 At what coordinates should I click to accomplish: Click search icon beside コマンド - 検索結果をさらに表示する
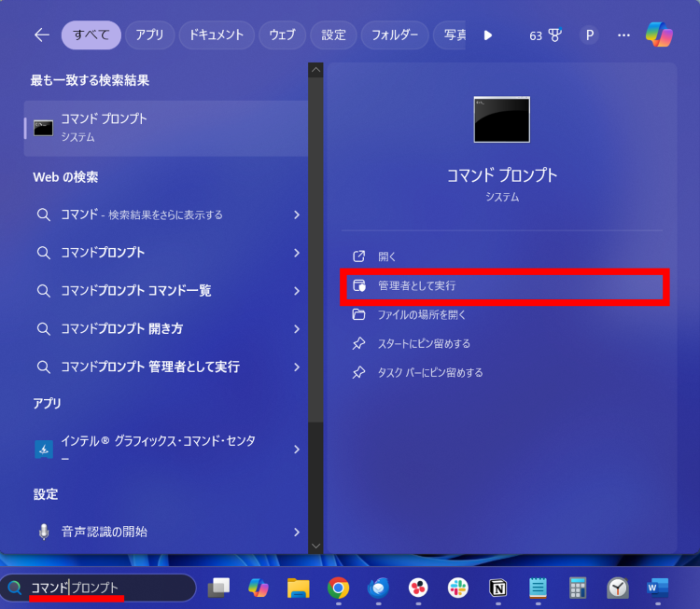(x=43, y=215)
